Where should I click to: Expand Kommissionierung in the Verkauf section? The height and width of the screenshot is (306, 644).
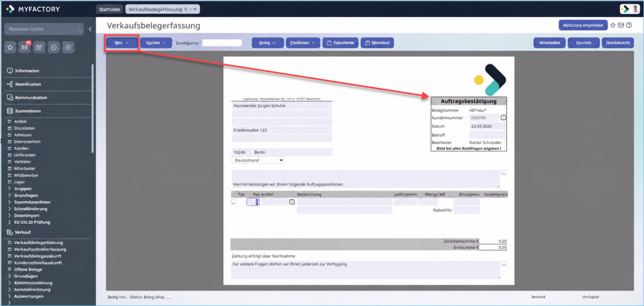9,283
